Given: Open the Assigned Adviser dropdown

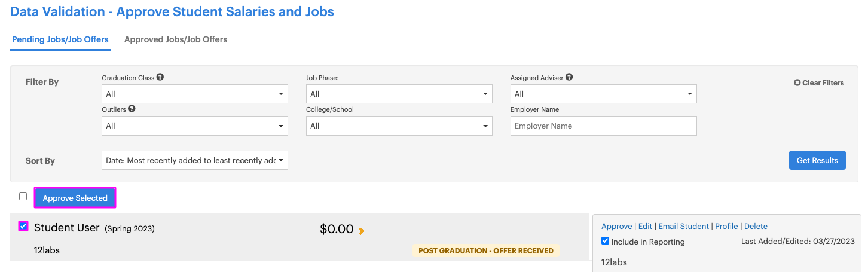Looking at the screenshot, I should (604, 94).
